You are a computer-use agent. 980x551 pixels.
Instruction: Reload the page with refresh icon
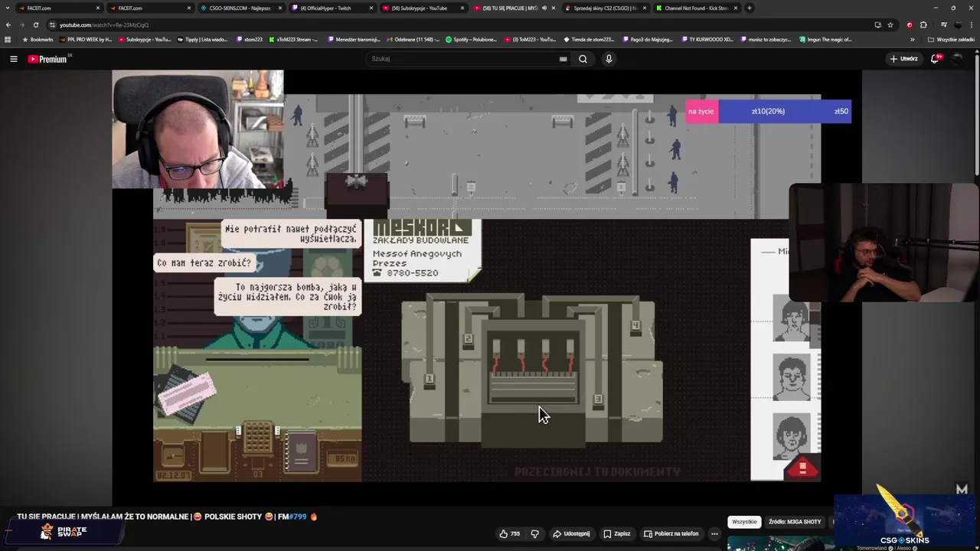tap(35, 24)
